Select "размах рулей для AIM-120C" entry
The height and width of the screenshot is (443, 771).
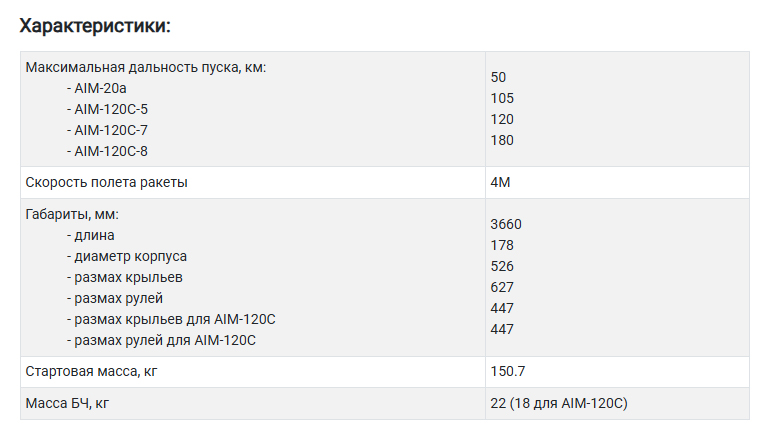click(x=165, y=340)
